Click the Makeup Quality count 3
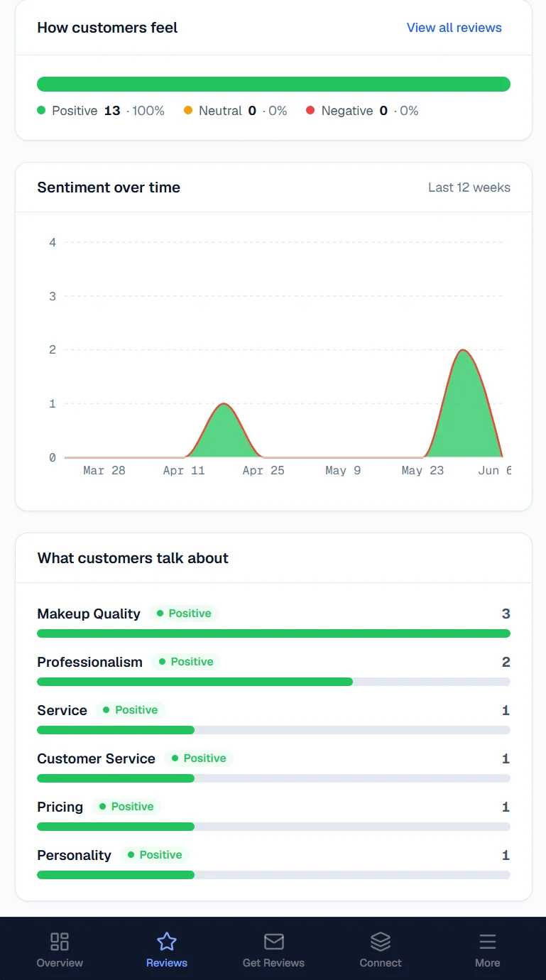 click(x=506, y=614)
